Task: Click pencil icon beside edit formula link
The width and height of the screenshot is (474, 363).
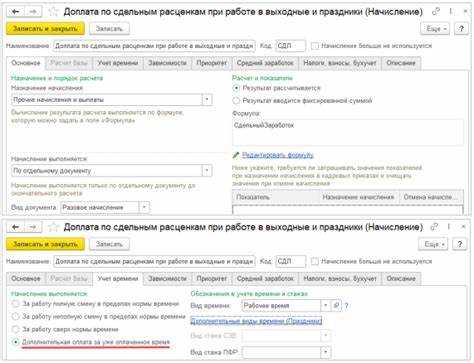Action: click(x=236, y=155)
